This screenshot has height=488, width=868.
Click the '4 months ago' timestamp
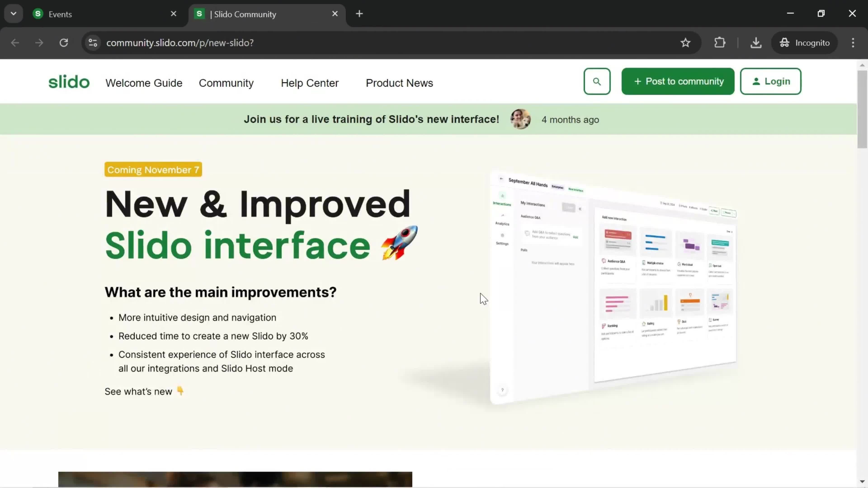[570, 120]
